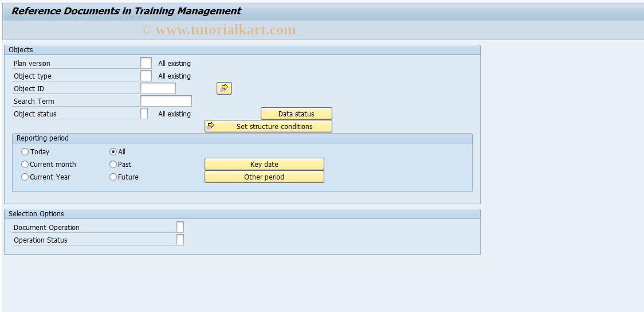The image size is (644, 312).
Task: Click the Document Operation field
Action: tap(180, 227)
